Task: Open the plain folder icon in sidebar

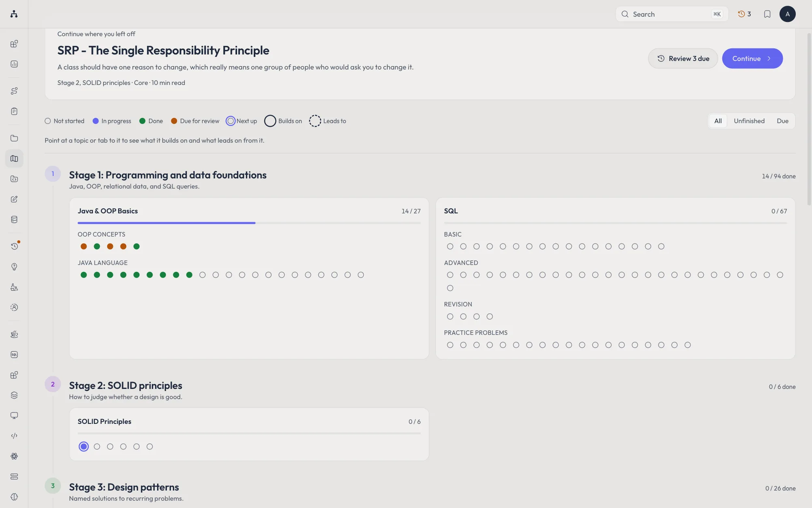Action: [x=14, y=138]
